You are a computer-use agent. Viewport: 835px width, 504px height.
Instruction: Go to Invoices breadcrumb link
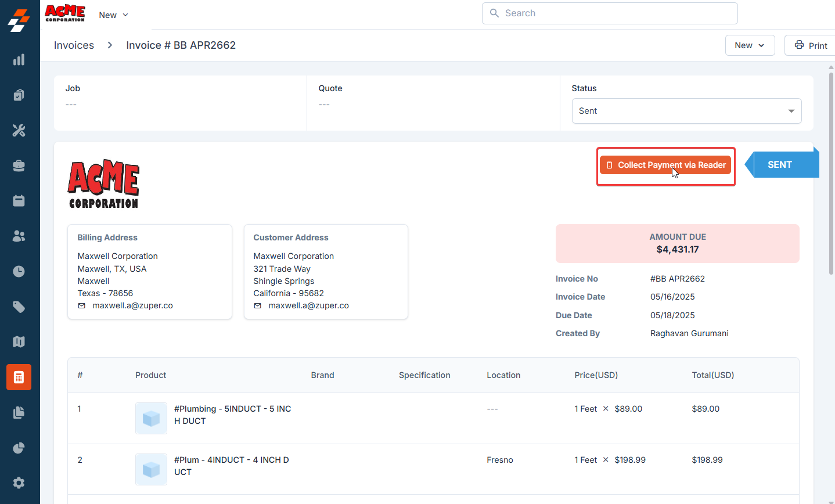(74, 45)
